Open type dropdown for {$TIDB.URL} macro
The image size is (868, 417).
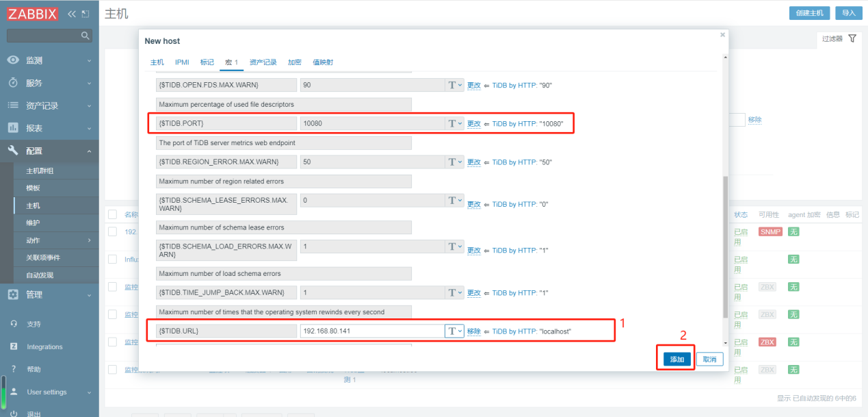[455, 331]
